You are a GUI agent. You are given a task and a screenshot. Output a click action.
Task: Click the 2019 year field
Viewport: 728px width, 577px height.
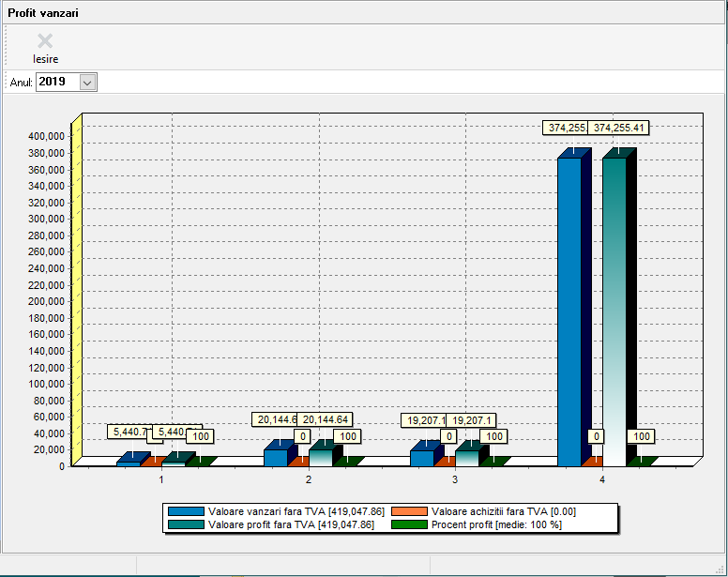[x=56, y=83]
